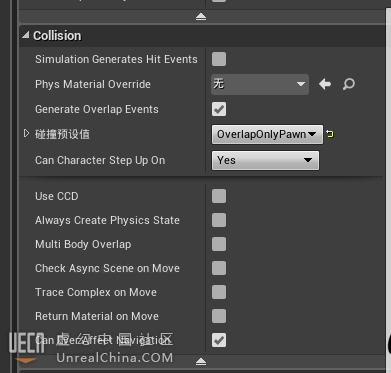Tick Always Create Physics State

219,220
